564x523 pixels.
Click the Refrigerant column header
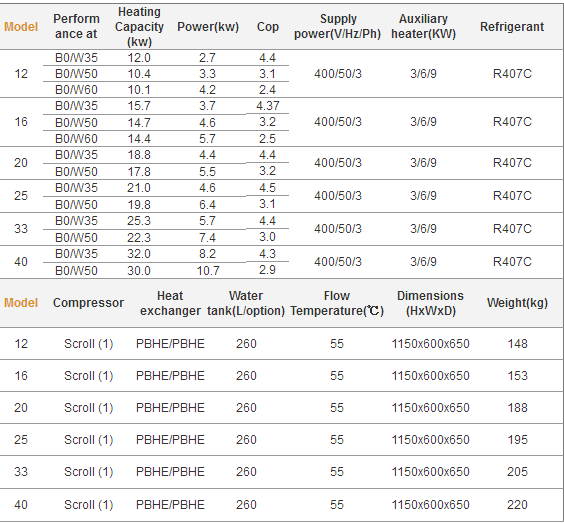click(512, 27)
